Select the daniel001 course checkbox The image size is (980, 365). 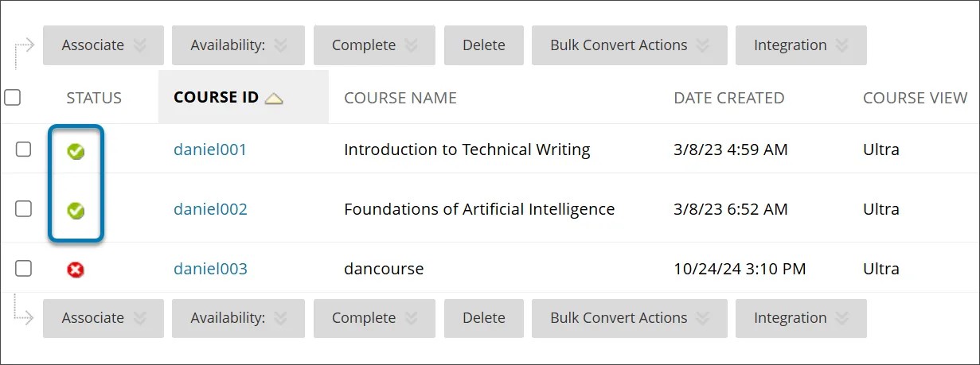[x=24, y=149]
